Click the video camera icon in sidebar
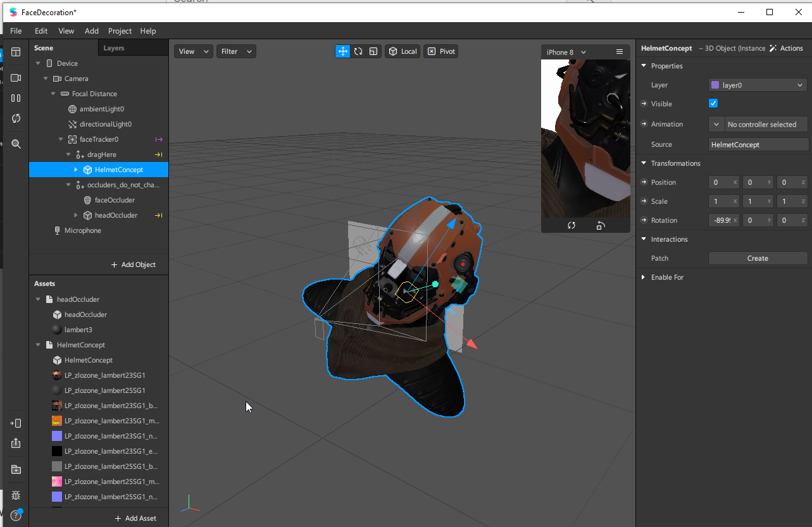 [x=16, y=78]
